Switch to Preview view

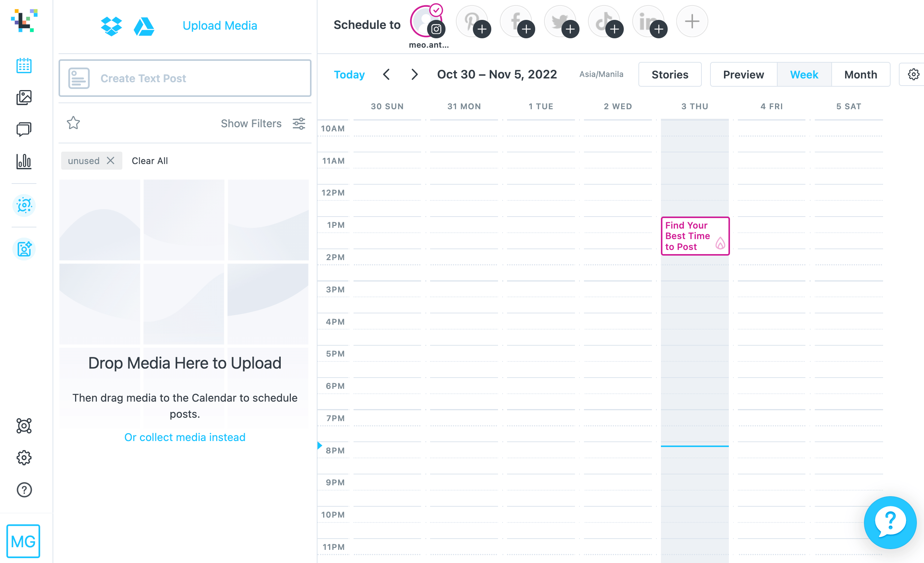tap(743, 74)
